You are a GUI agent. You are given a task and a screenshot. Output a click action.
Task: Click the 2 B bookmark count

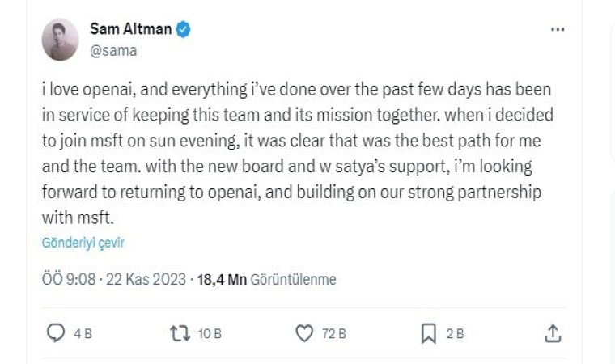[456, 334]
